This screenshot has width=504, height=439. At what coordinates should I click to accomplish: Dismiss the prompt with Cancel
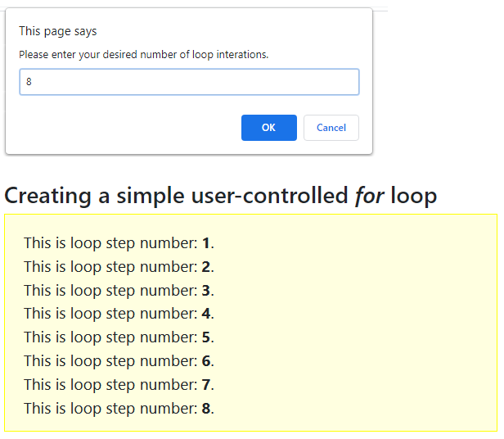[331, 128]
